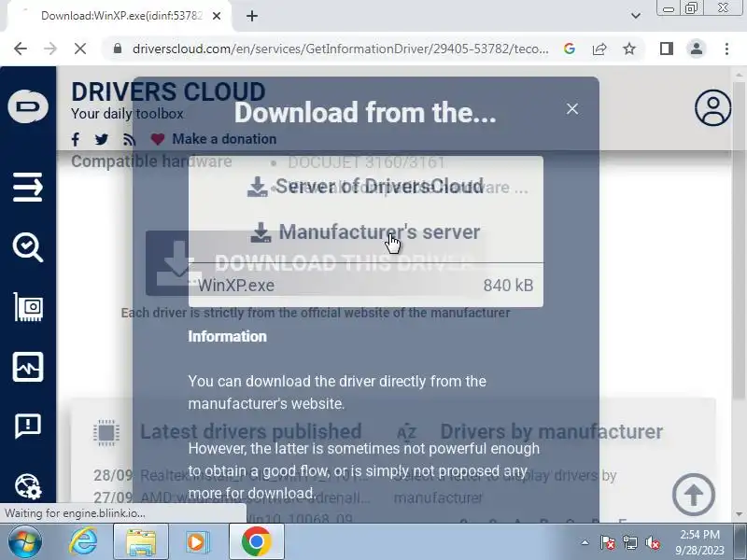Visit the DriversCloud Facebook page icon
The image size is (747, 560).
(x=76, y=139)
